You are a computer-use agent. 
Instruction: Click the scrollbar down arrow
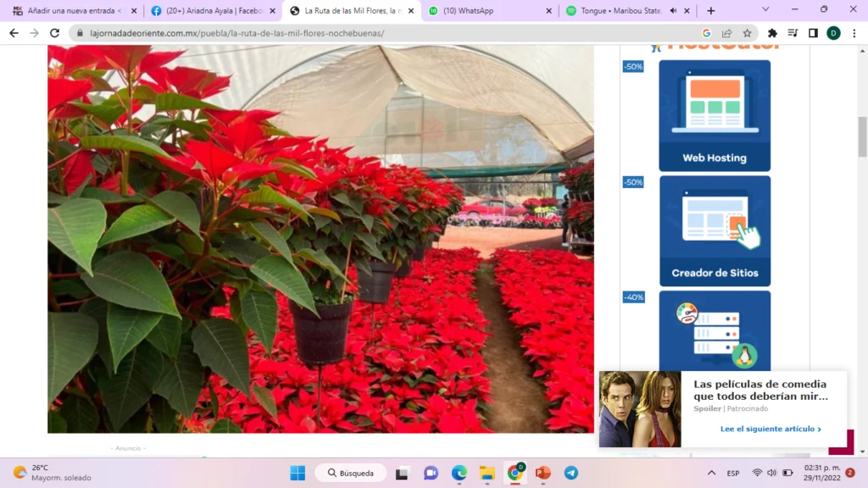(x=862, y=452)
